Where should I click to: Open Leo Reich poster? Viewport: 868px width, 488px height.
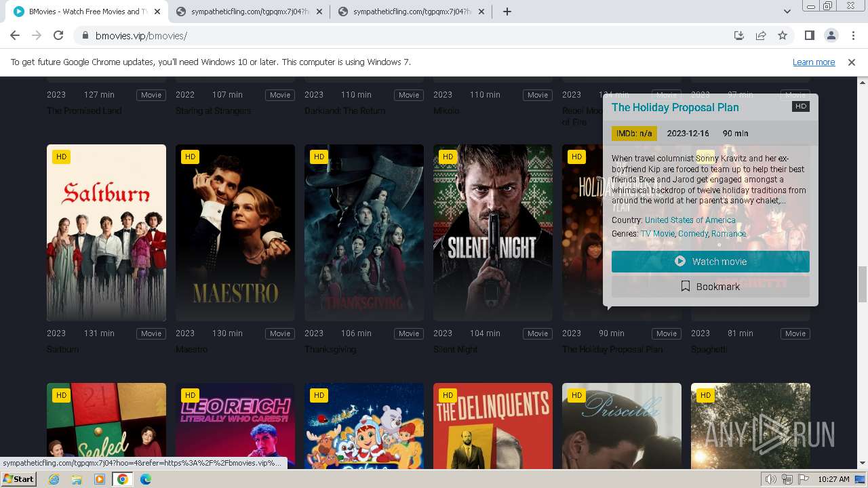point(235,426)
